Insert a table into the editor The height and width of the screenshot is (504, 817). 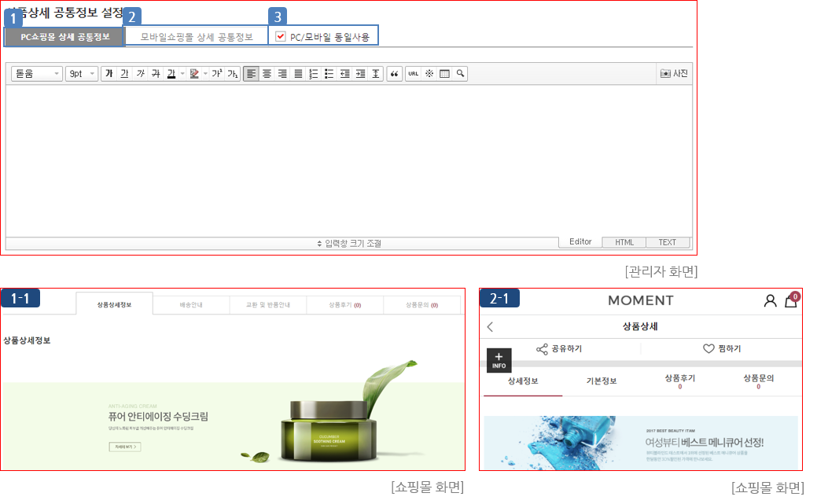coord(444,74)
